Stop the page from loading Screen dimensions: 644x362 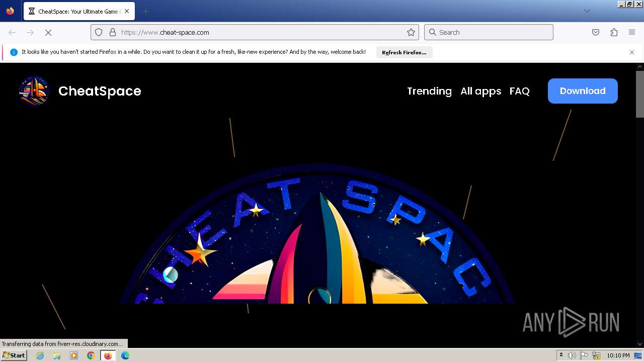(x=48, y=32)
